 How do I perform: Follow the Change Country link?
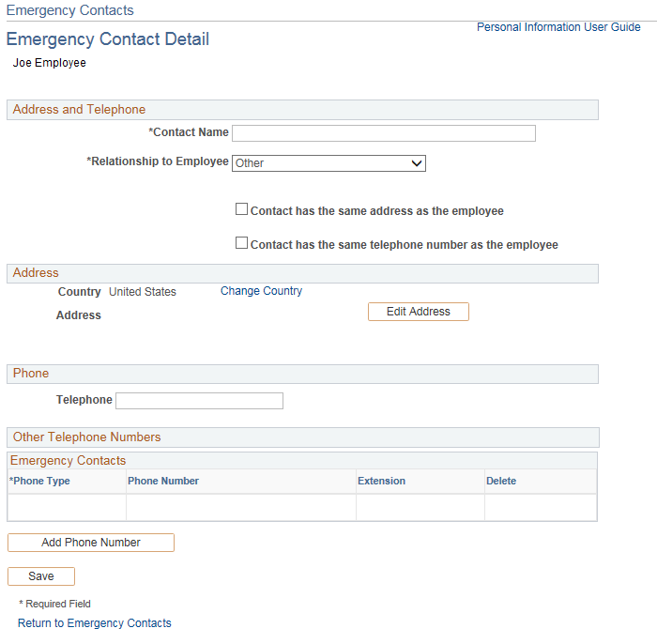(x=261, y=291)
